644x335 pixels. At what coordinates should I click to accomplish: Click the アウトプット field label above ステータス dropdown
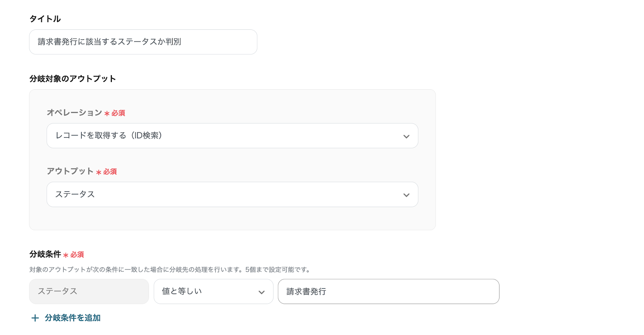click(70, 171)
